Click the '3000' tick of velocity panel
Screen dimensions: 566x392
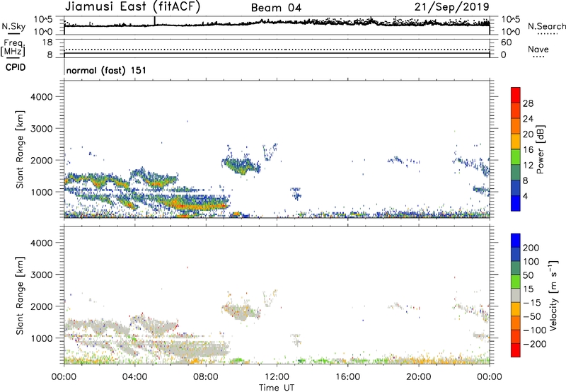click(41, 275)
